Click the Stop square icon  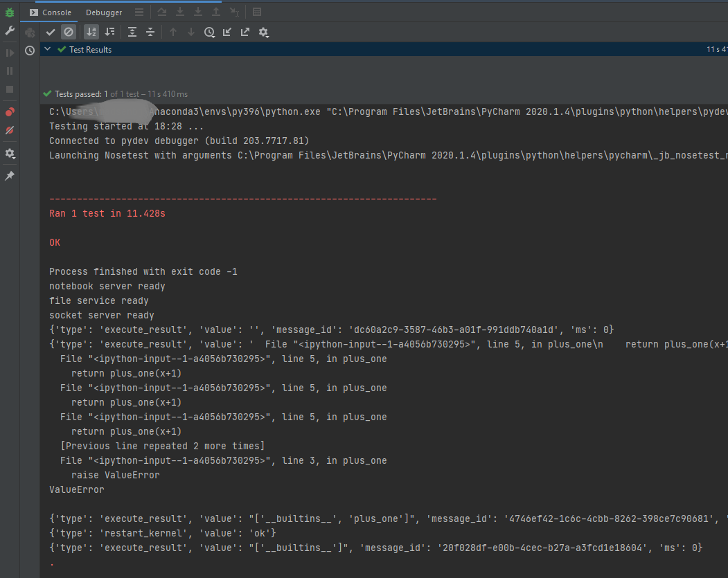[x=9, y=89]
